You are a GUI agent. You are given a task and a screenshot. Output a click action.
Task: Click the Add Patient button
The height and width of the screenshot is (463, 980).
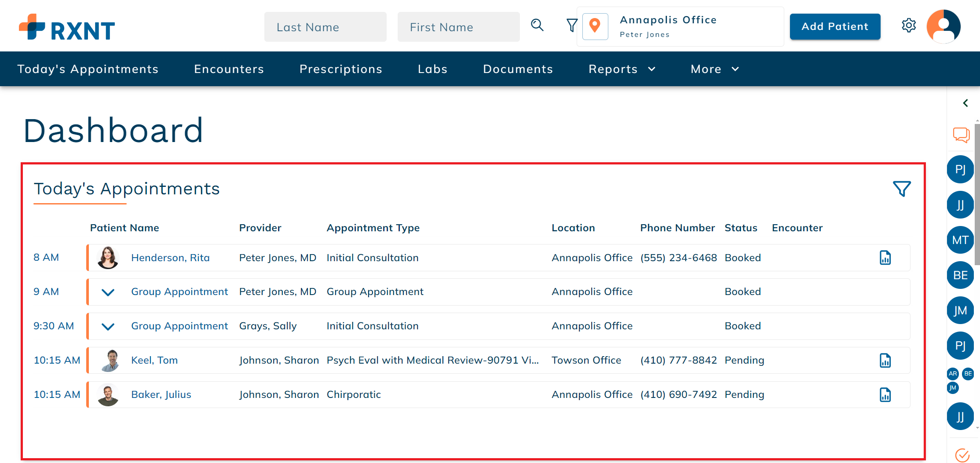coord(834,26)
